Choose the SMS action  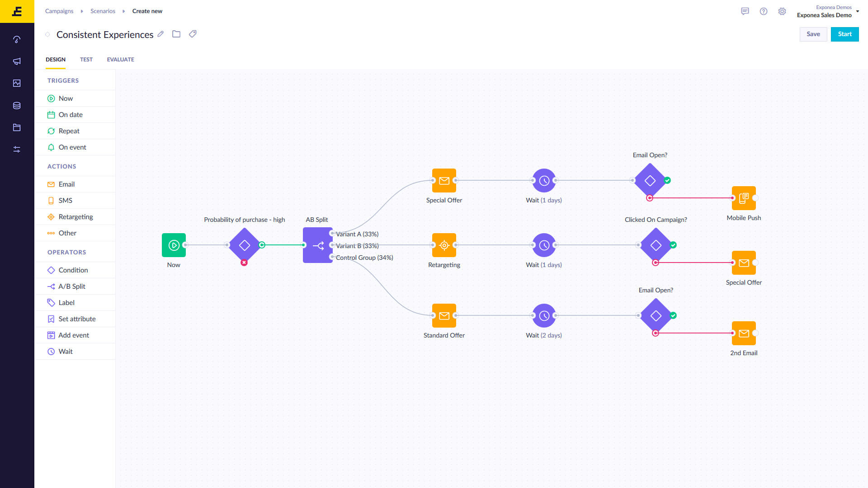[75, 201]
